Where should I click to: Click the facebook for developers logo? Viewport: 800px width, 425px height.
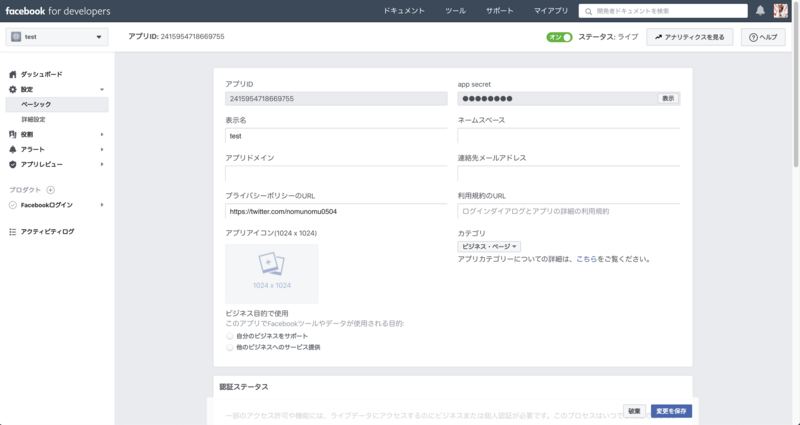click(x=58, y=11)
